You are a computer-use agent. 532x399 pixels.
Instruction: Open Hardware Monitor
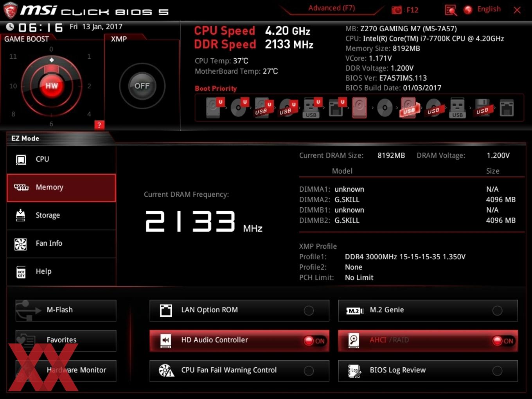pos(66,370)
